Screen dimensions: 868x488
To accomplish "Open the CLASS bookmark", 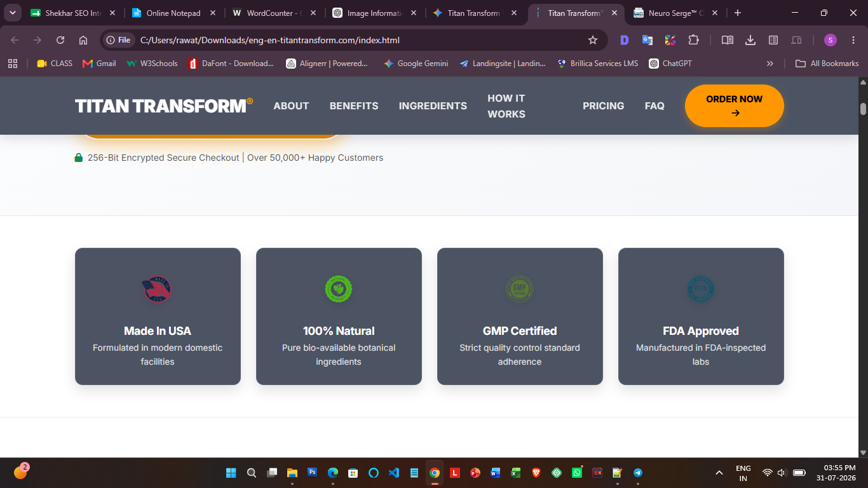I will pyautogui.click(x=55, y=64).
